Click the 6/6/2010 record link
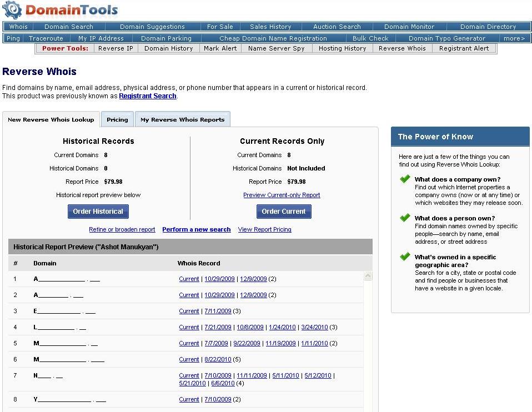The height and width of the screenshot is (412, 532). pos(223,384)
